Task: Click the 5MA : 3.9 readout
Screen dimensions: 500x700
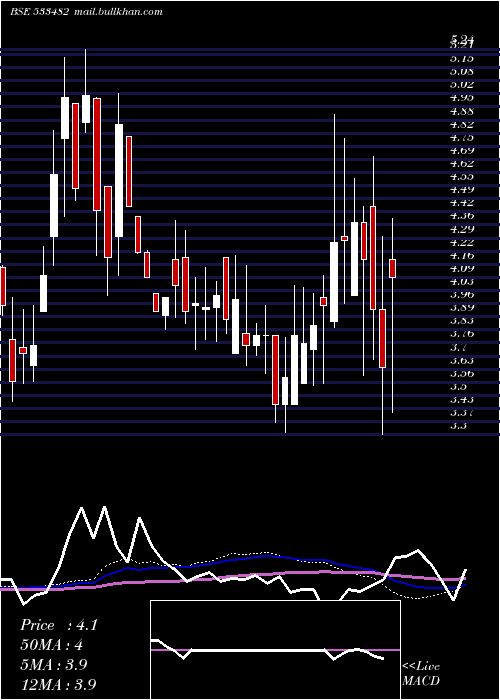Action: click(x=53, y=665)
